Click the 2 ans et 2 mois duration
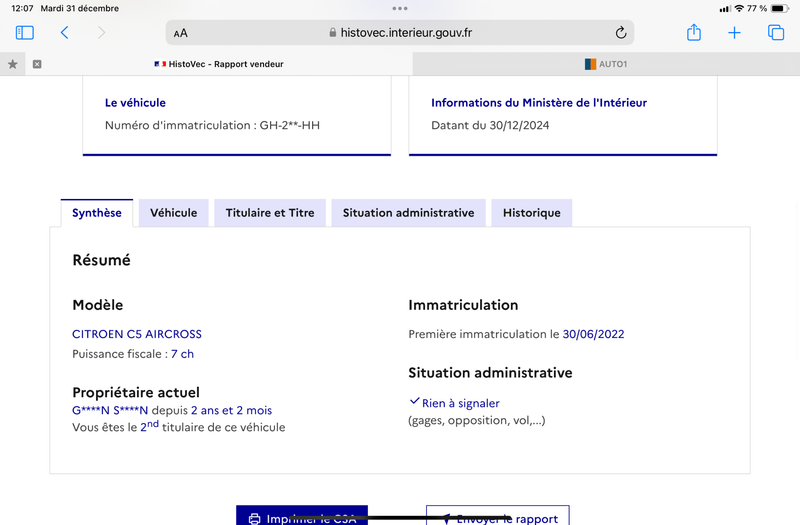800x525 pixels. (232, 410)
